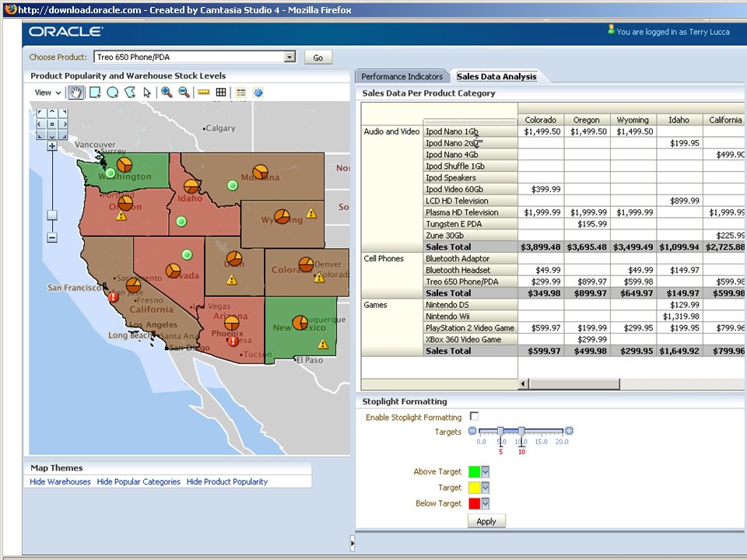Viewport: 747px width, 560px height.
Task: Open the View menu on map toolbar
Action: tap(47, 93)
